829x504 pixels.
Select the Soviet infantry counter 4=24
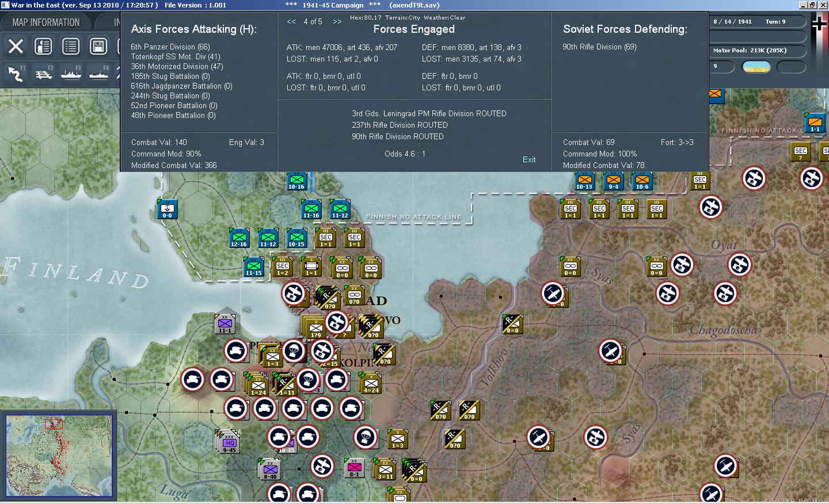pyautogui.click(x=371, y=383)
